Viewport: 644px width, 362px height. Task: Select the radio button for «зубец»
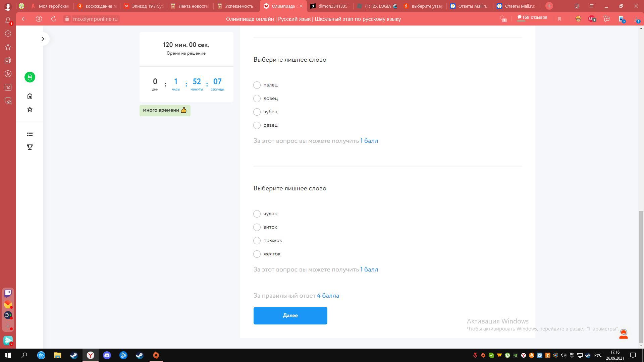pyautogui.click(x=257, y=112)
